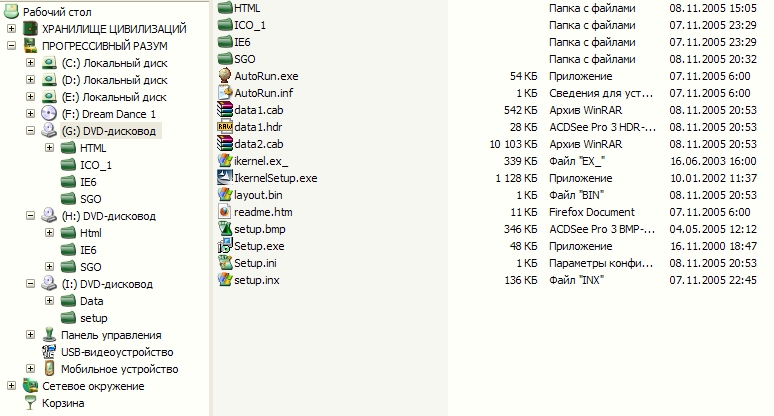The width and height of the screenshot is (774, 416).
Task: Expand the Панель управления tree node
Action: [x=30, y=335]
